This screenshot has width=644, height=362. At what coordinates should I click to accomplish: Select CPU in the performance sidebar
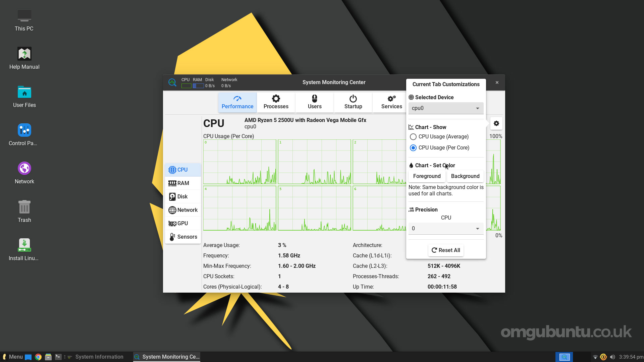[183, 170]
